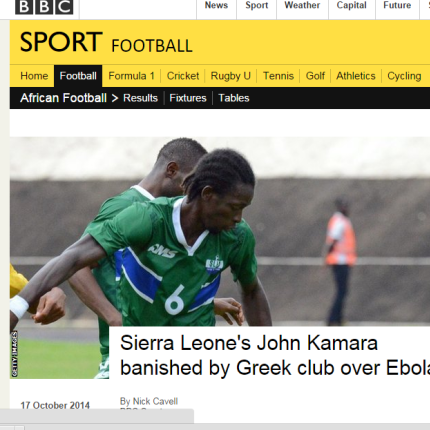430x430 pixels.
Task: Go to the Athletics tab
Action: pos(356,76)
